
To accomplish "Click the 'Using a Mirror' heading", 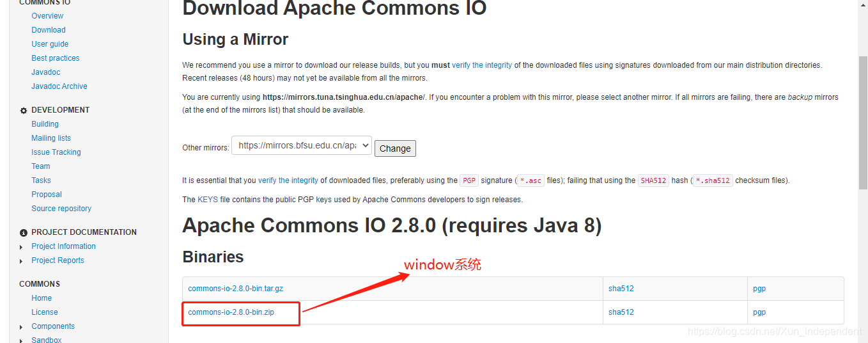I will point(235,39).
